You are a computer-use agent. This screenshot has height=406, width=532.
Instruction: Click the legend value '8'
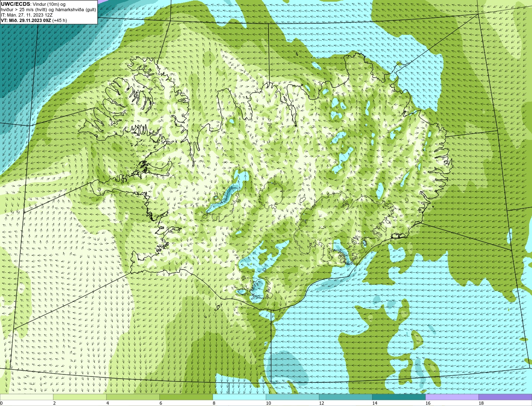(214, 403)
